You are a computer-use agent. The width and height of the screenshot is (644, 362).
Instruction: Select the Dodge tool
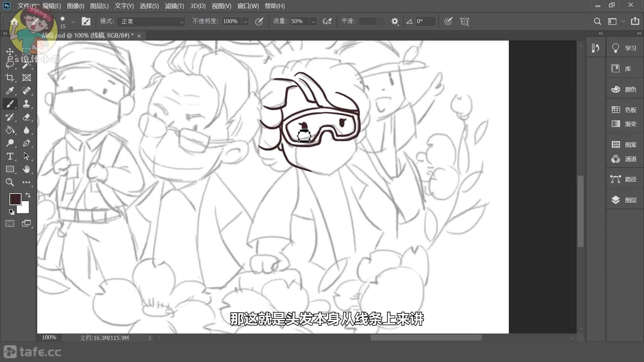[x=10, y=143]
